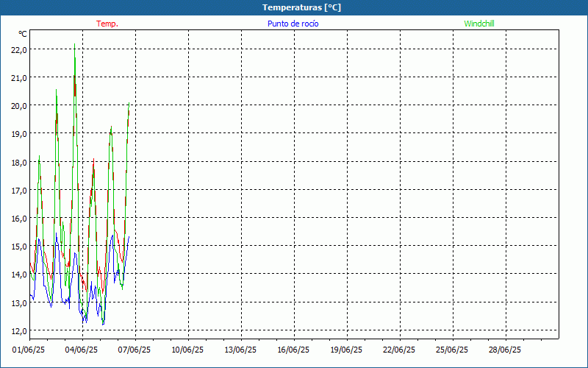Click the '04/06/25' date label
This screenshot has height=368, width=588.
click(82, 350)
